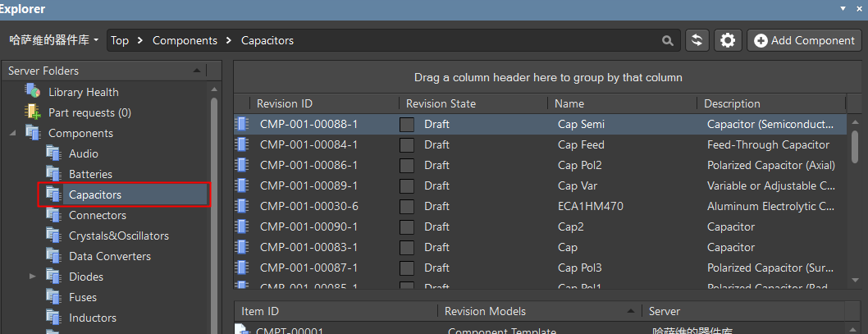Click component icon for CMP-001-00084-1
This screenshot has width=868, height=334.
click(241, 144)
